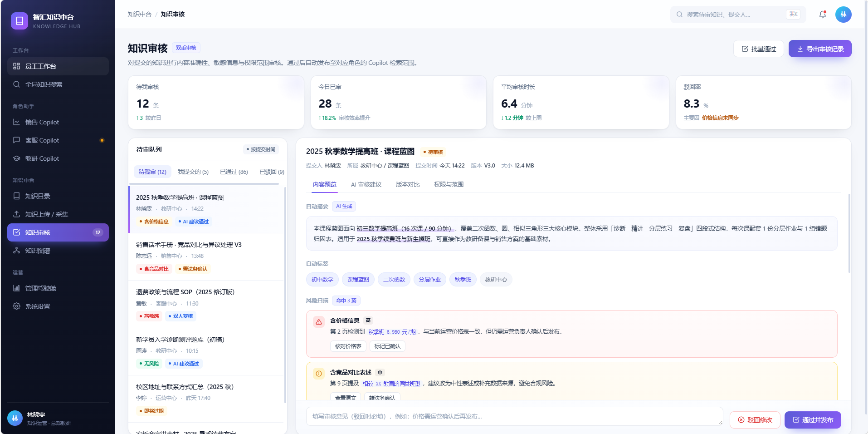868x434 pixels.
Task: Switch to the 我提交的 (5) tab
Action: [193, 172]
